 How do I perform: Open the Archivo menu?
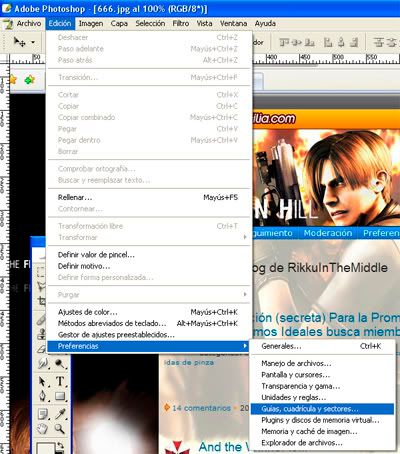click(x=29, y=23)
